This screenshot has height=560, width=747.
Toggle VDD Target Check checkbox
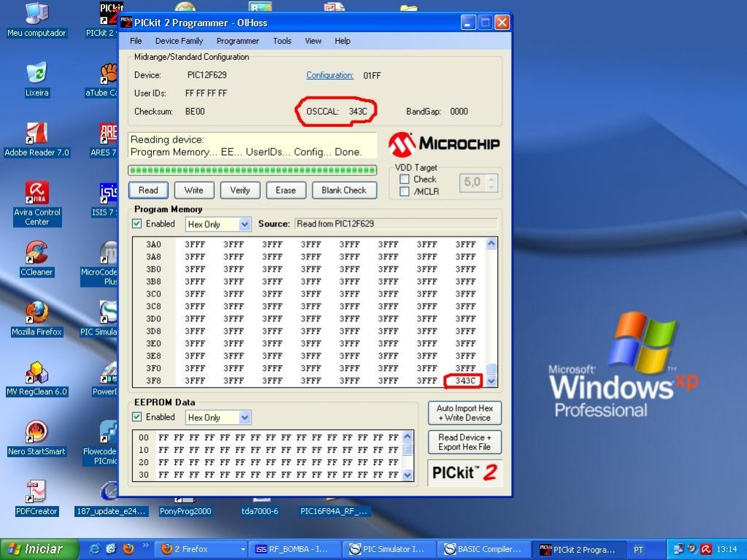pos(405,179)
